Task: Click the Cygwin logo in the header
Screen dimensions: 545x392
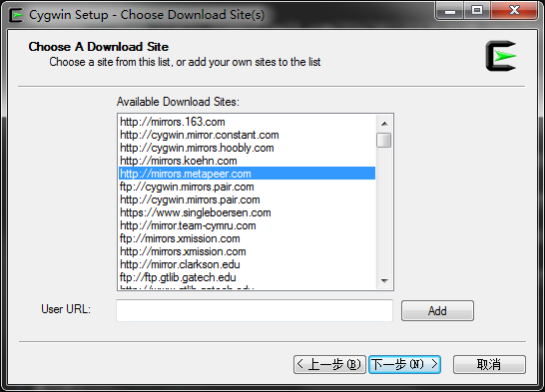Action: pos(501,56)
